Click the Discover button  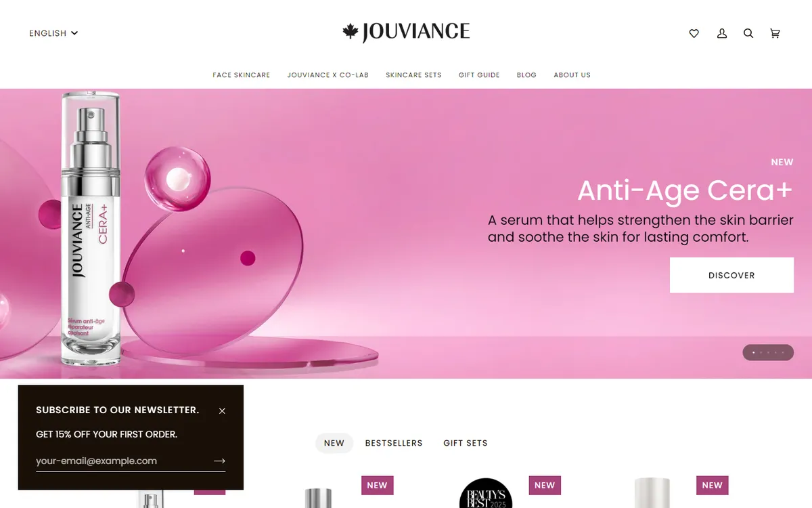[731, 275]
